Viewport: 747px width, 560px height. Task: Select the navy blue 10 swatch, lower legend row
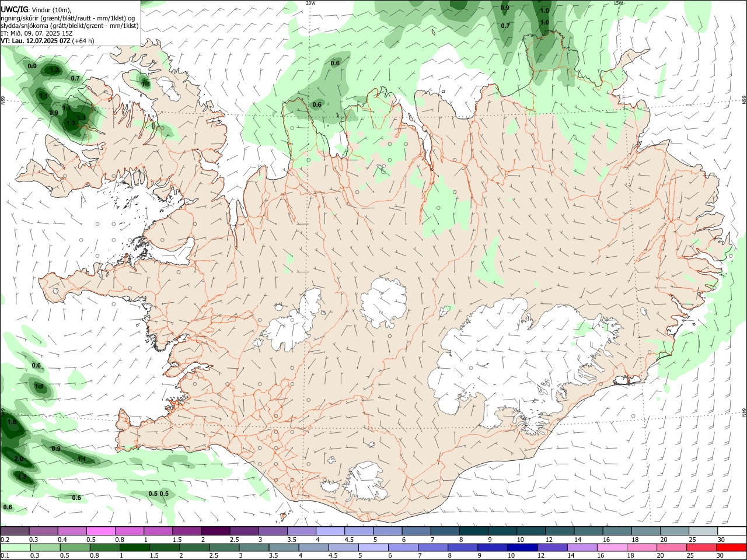(x=522, y=547)
